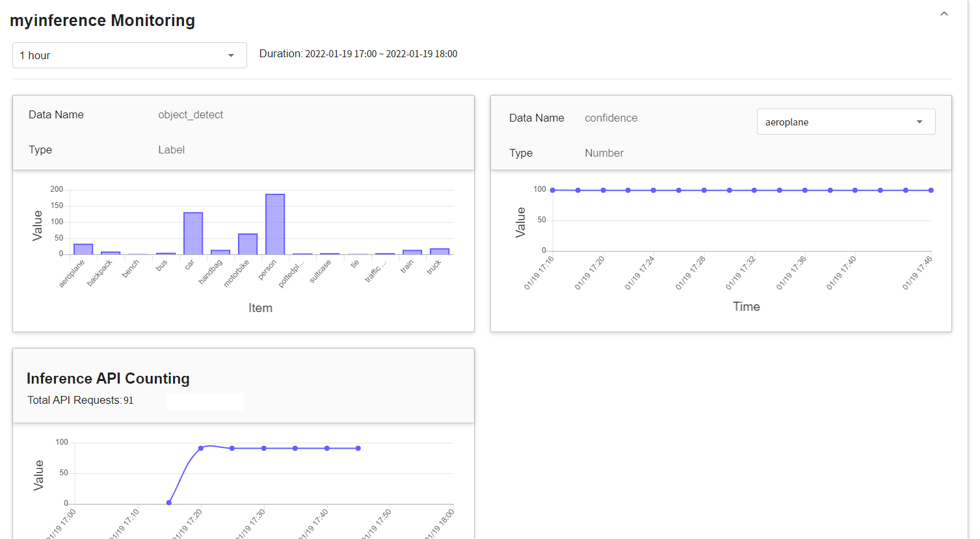
Task: Click the myinference Monitoring title
Action: click(102, 21)
